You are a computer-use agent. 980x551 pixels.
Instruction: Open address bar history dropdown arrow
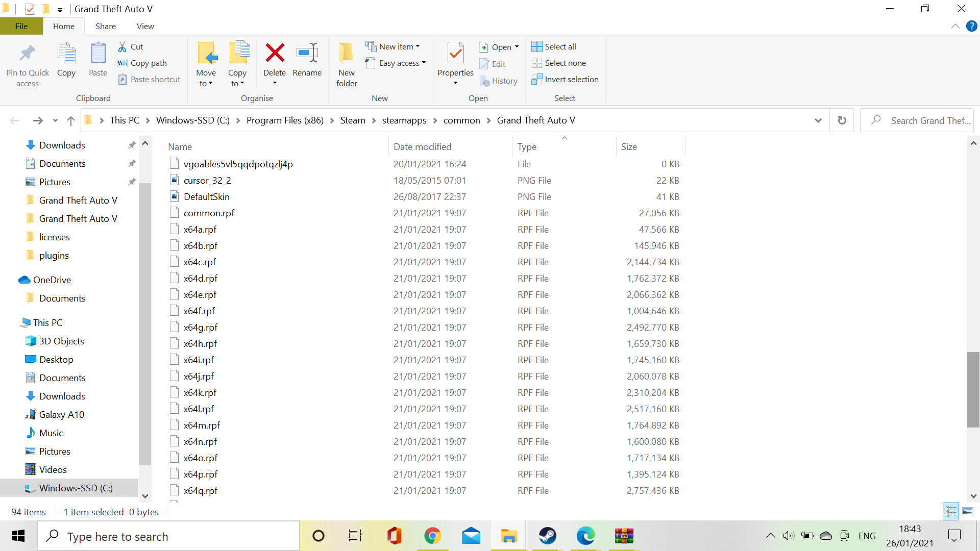pos(818,120)
